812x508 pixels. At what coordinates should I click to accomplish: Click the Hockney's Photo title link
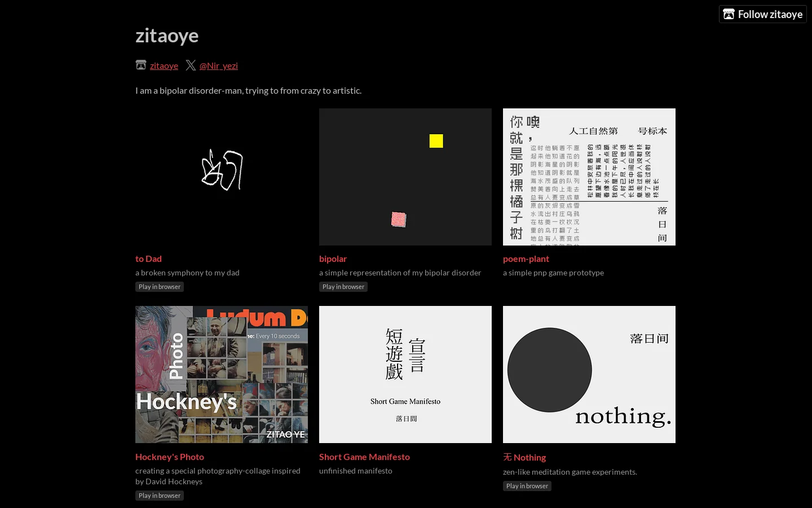[x=170, y=457]
